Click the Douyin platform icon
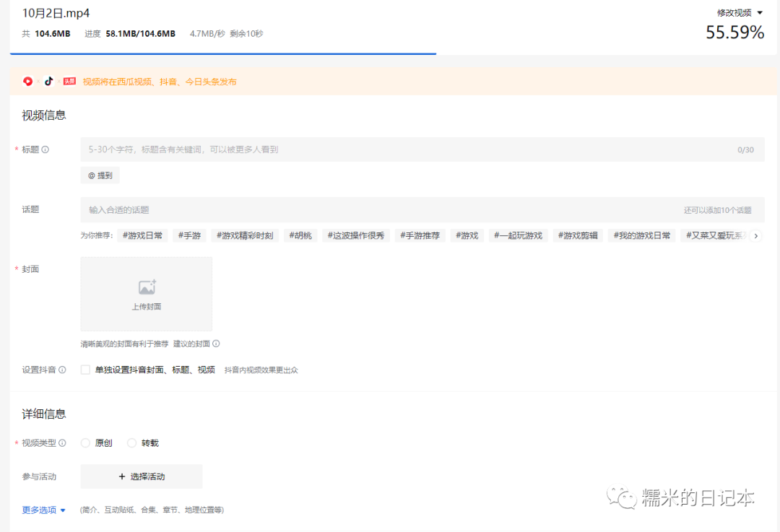The width and height of the screenshot is (780, 532). click(x=48, y=81)
